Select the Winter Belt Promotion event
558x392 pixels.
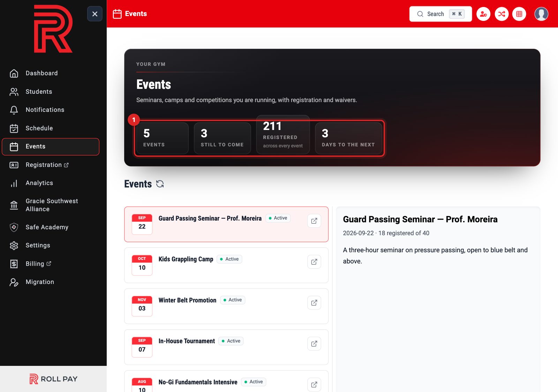[x=226, y=306]
